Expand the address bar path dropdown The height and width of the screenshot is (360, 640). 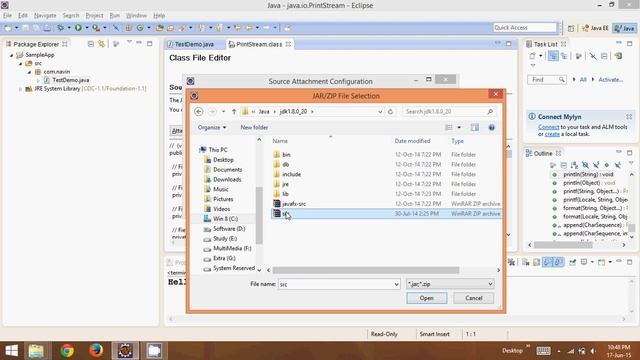380,111
